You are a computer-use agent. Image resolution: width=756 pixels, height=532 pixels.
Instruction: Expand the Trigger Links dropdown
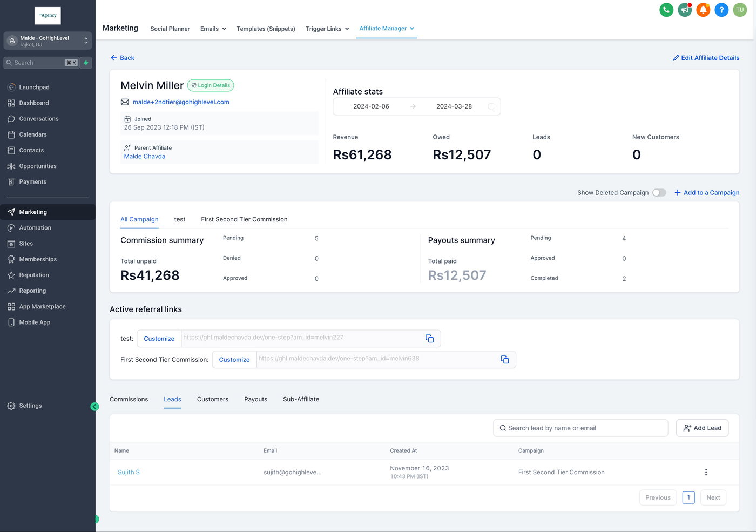coord(327,29)
